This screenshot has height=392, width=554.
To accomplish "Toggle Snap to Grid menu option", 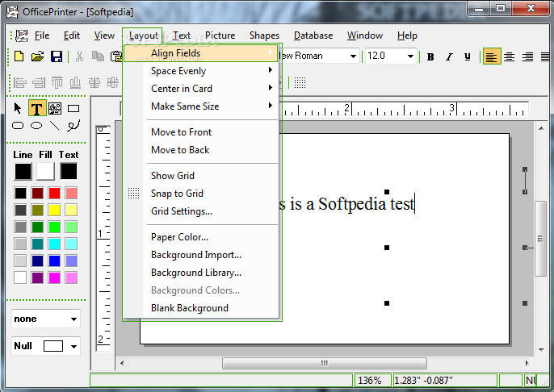I will 201,194.
